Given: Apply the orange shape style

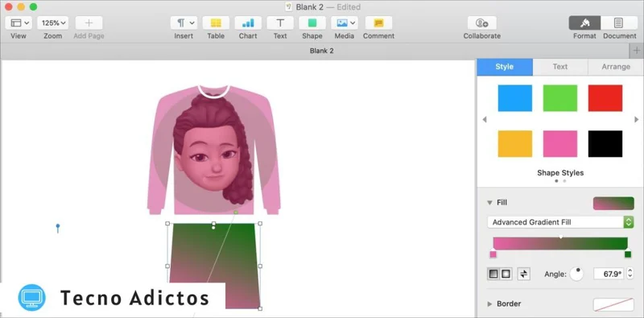Looking at the screenshot, I should pos(515,144).
